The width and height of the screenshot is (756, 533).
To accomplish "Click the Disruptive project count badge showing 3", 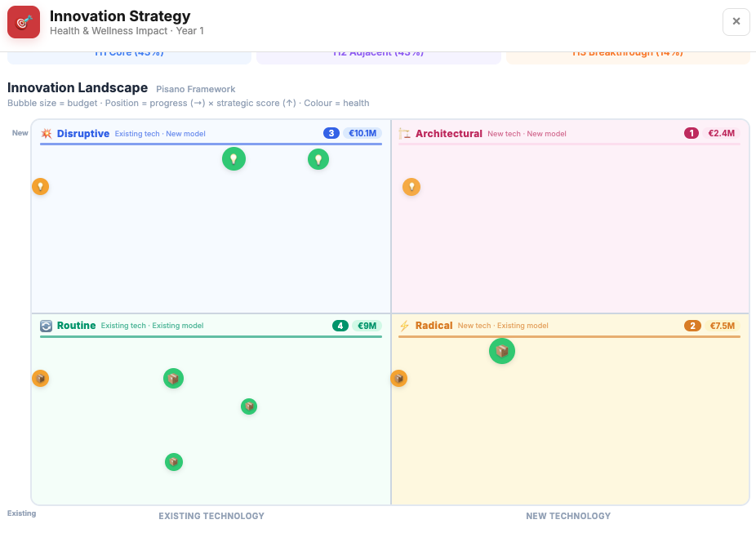I will click(x=331, y=132).
